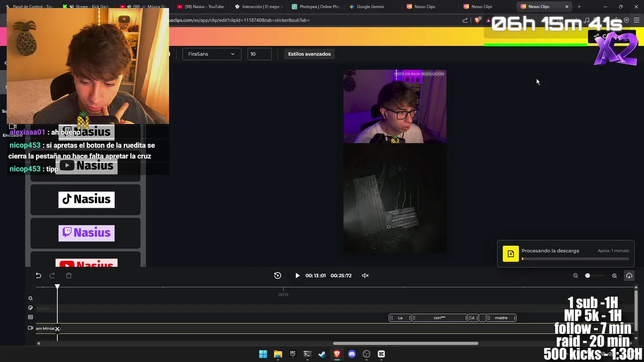Image resolution: width=644 pixels, height=362 pixels.
Task: Click the browser share page icon
Action: 465,20
